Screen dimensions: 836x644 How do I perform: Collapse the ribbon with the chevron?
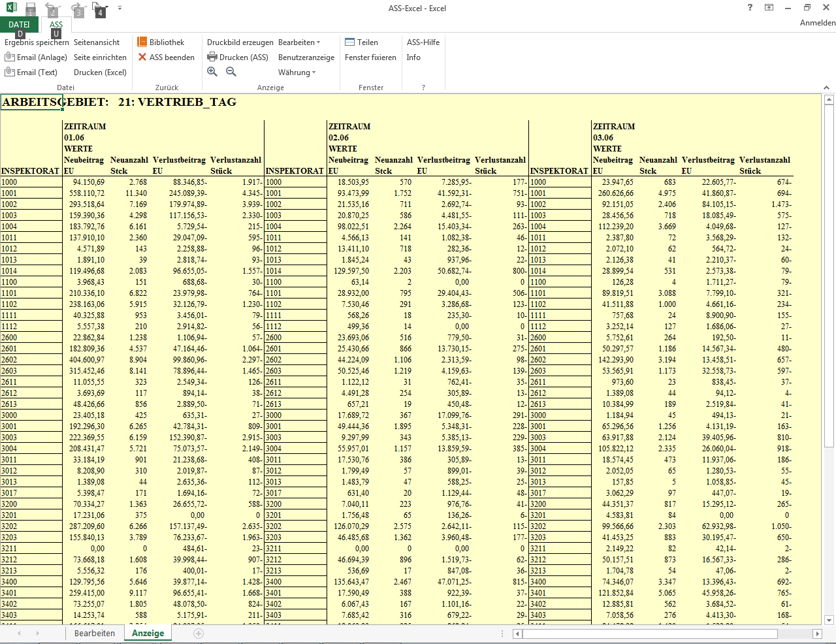pyautogui.click(x=827, y=88)
